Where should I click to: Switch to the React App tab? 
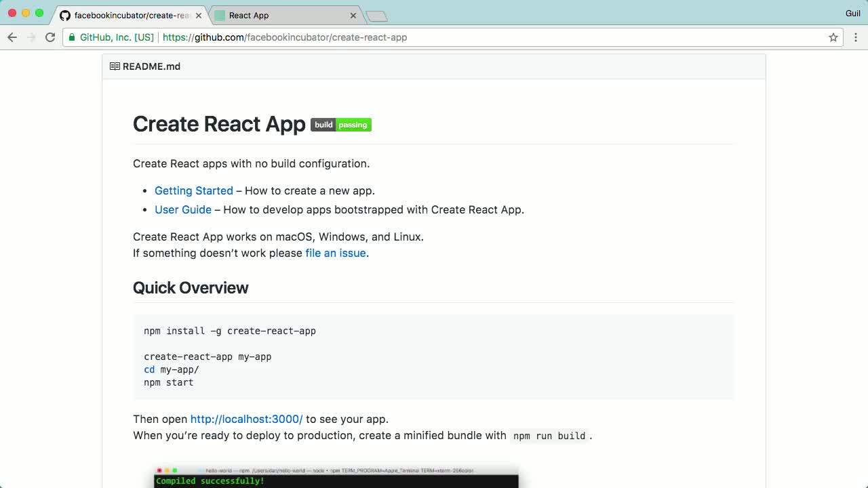[286, 15]
